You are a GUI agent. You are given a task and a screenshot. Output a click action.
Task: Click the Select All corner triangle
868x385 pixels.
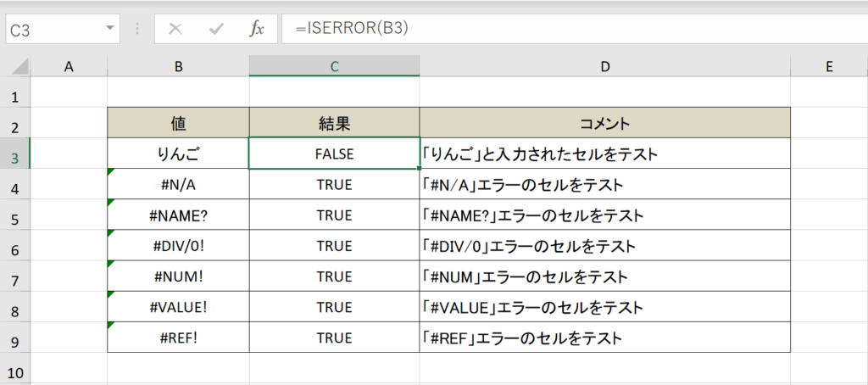pos(20,67)
